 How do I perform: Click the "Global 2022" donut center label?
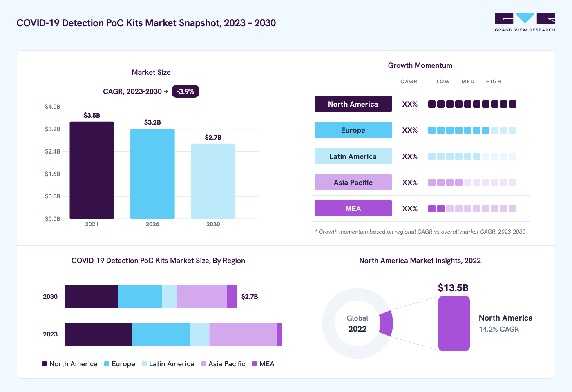(357, 323)
